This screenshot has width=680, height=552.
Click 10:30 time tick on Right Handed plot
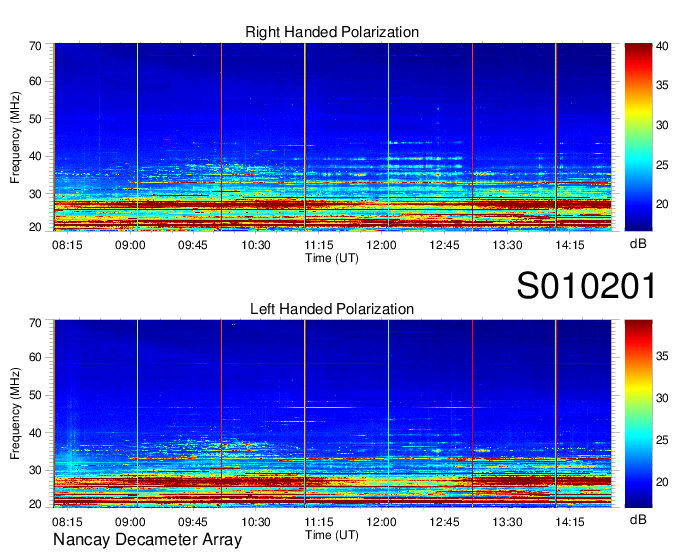tap(256, 245)
